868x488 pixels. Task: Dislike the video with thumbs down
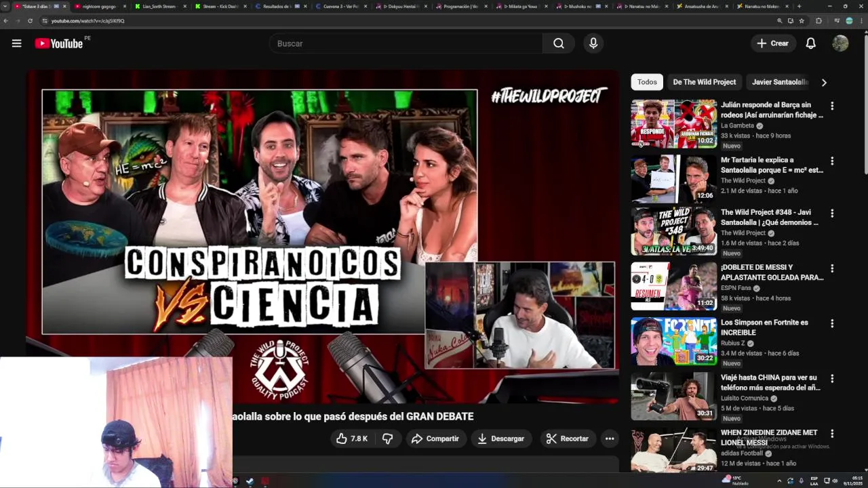tap(388, 439)
